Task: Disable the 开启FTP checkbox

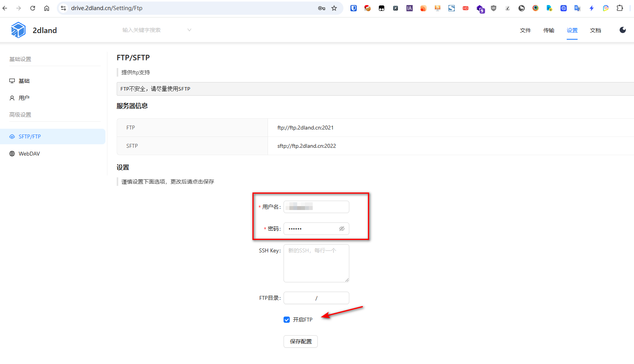Action: pyautogui.click(x=287, y=319)
